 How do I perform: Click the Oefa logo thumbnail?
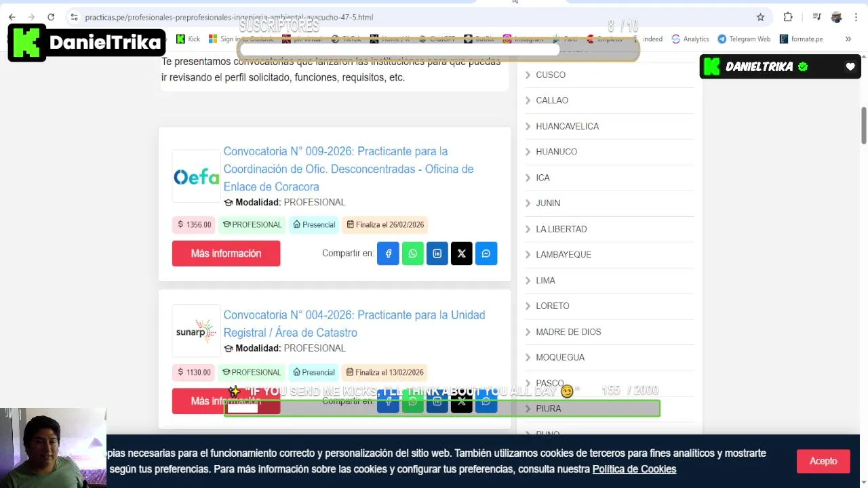point(196,176)
